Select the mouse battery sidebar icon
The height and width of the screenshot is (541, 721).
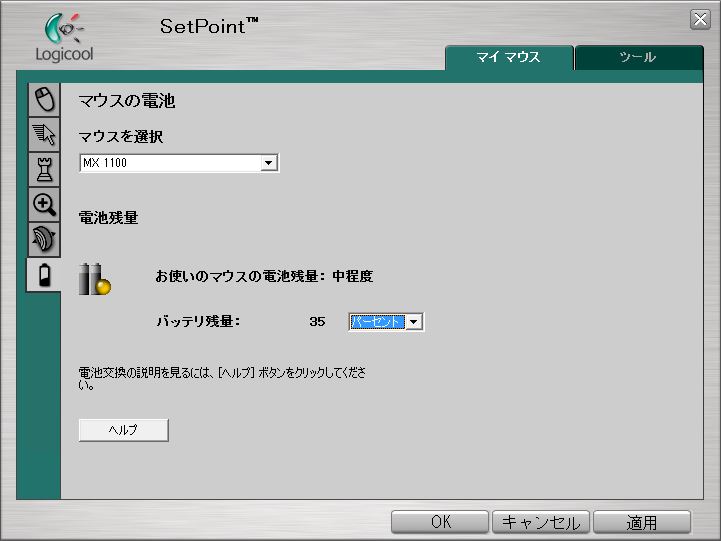coord(44,275)
